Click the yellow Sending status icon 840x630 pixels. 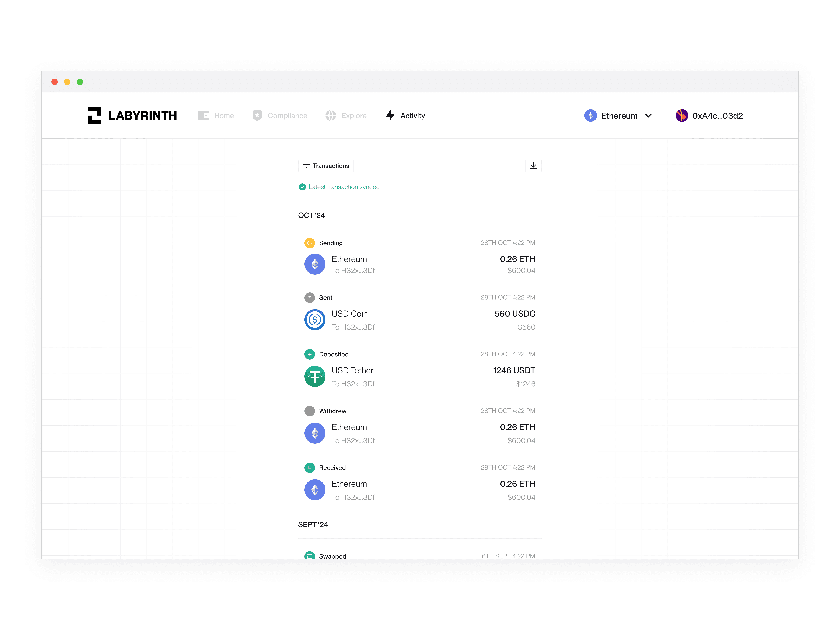310,243
